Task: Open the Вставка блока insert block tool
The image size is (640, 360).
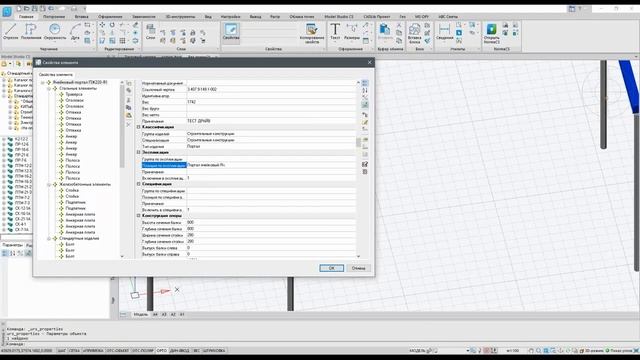Action: (x=414, y=33)
